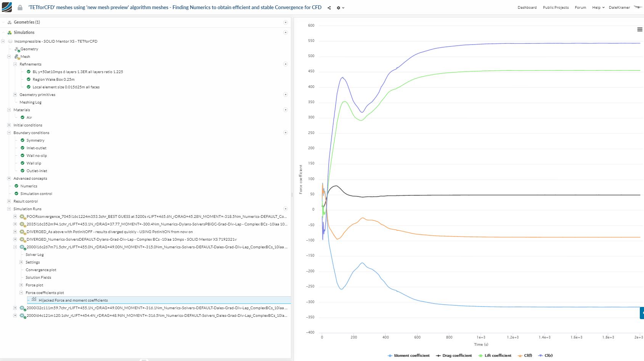
Task: Open the project settings gear dropdown
Action: click(x=340, y=8)
